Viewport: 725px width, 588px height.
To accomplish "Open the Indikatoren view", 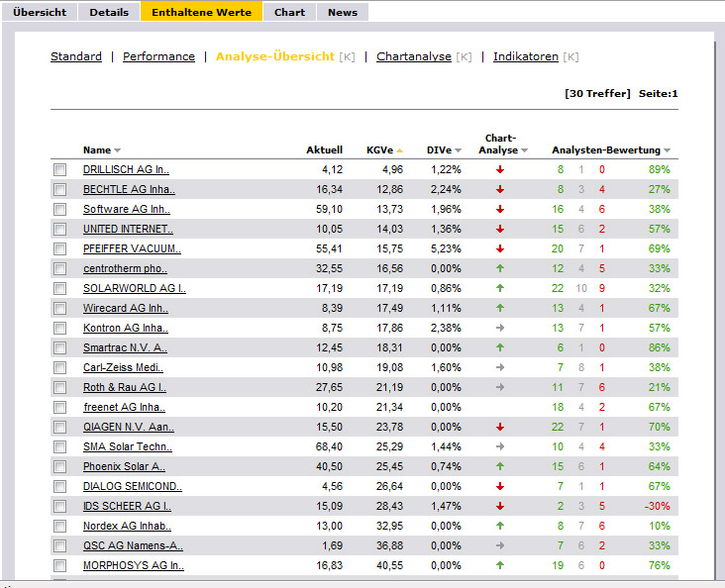I will click(526, 56).
